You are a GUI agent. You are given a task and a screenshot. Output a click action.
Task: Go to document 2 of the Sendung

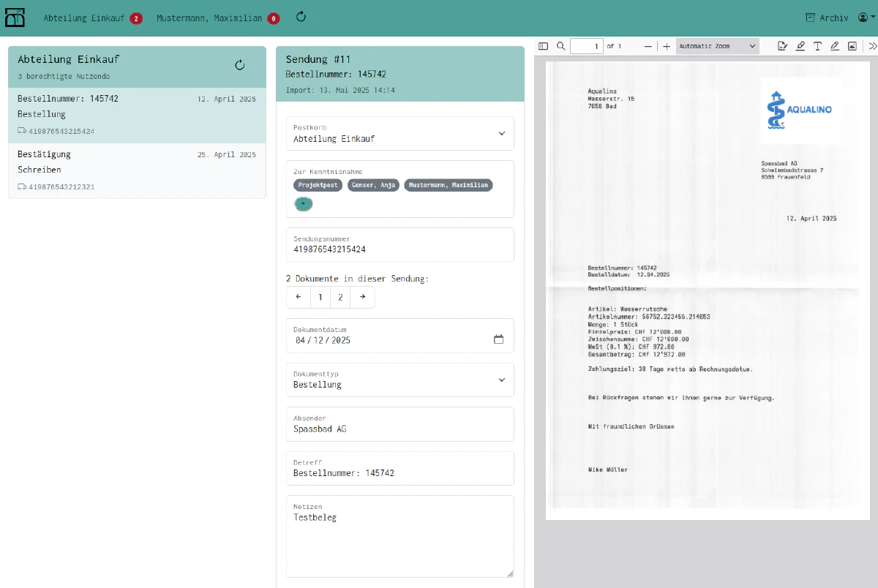tap(340, 297)
